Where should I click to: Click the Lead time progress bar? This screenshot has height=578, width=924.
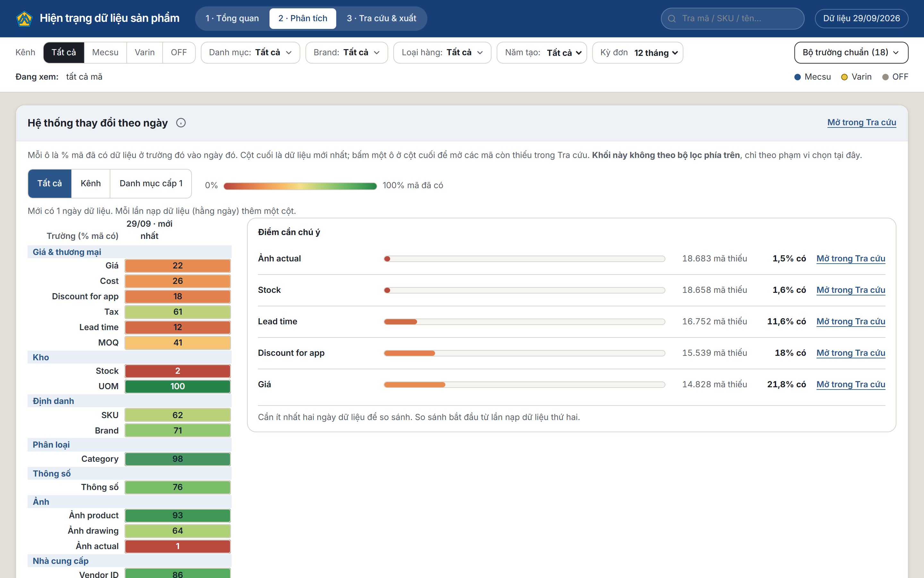[x=524, y=321]
